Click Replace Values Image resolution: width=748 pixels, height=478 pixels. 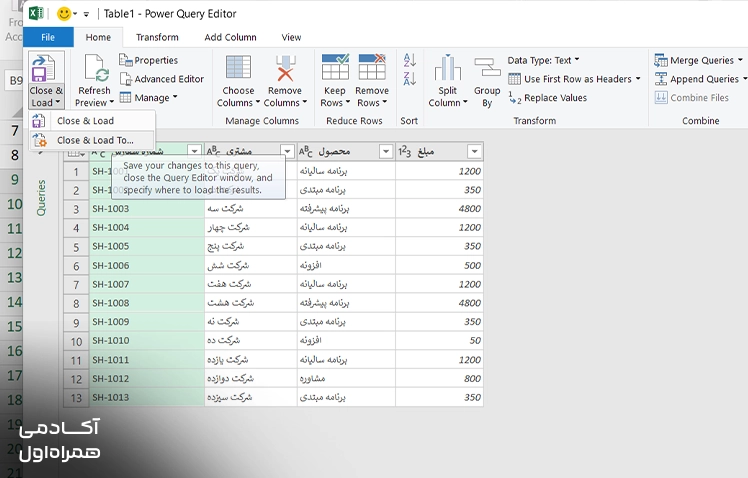click(548, 98)
